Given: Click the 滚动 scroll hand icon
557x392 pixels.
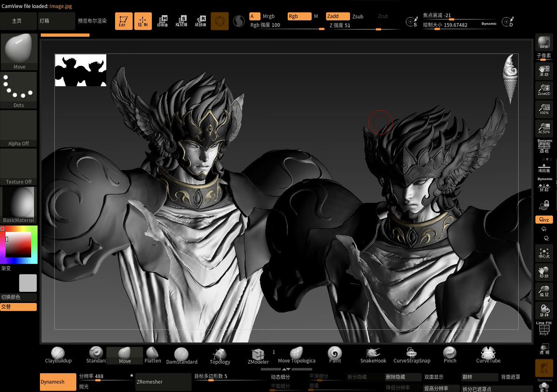Looking at the screenshot, I should tap(544, 71).
